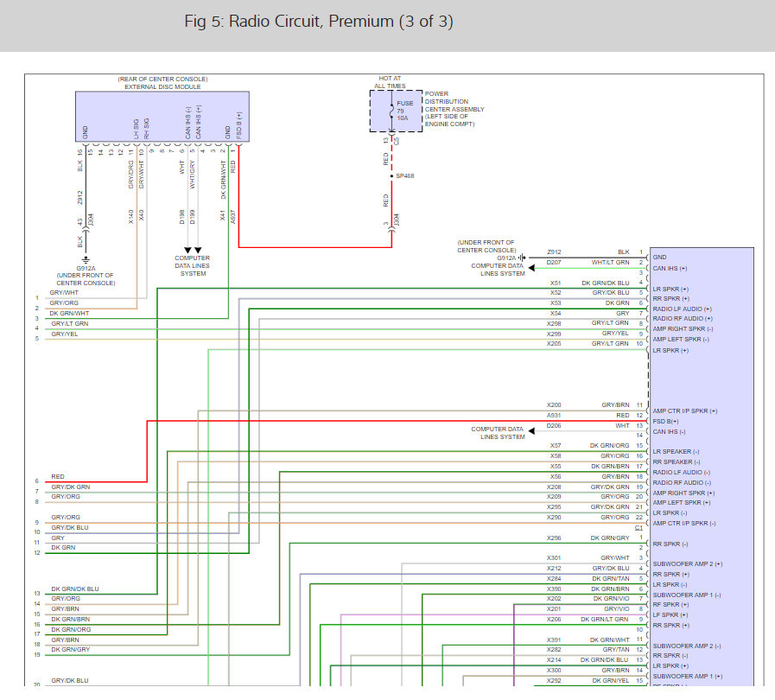
Task: Select the 'SUBWOOFER AMP 2 (+)' pin label
Action: point(688,564)
